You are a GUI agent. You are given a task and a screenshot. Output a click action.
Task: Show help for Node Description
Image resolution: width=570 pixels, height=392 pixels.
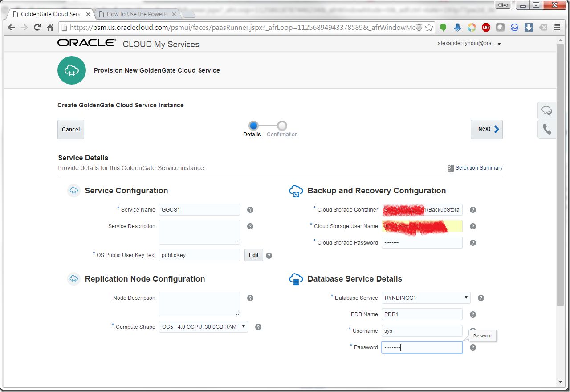point(250,298)
